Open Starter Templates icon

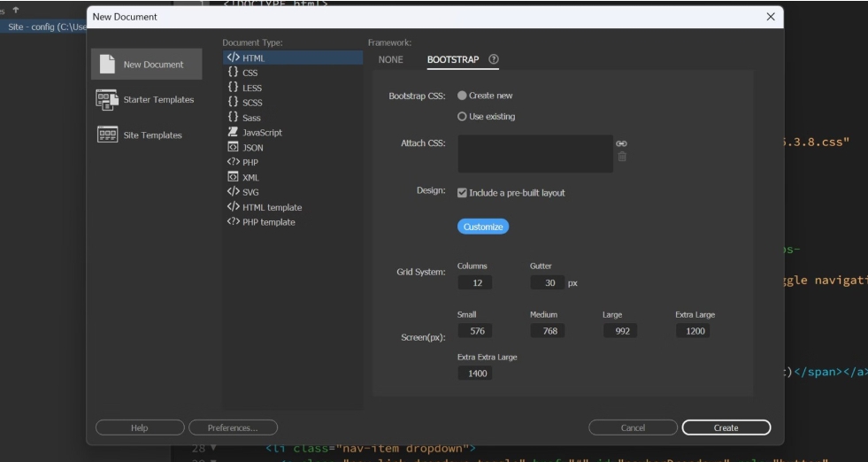pos(107,100)
